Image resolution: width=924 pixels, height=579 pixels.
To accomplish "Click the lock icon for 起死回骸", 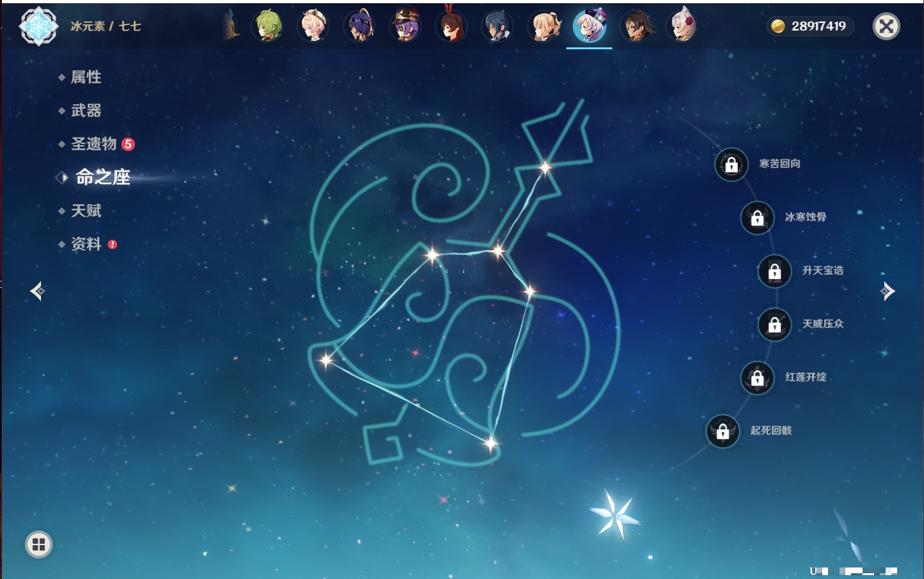I will tap(722, 431).
